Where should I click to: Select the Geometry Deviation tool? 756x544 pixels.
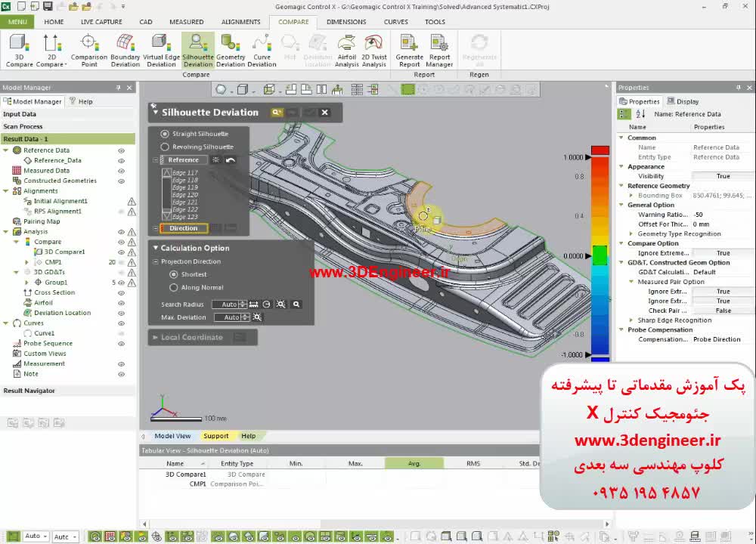[231, 50]
